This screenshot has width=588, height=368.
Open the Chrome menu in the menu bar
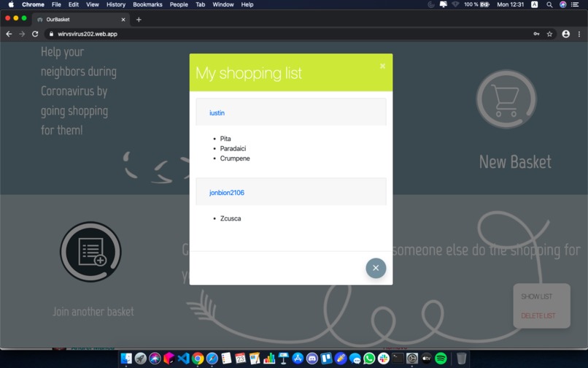pyautogui.click(x=33, y=4)
